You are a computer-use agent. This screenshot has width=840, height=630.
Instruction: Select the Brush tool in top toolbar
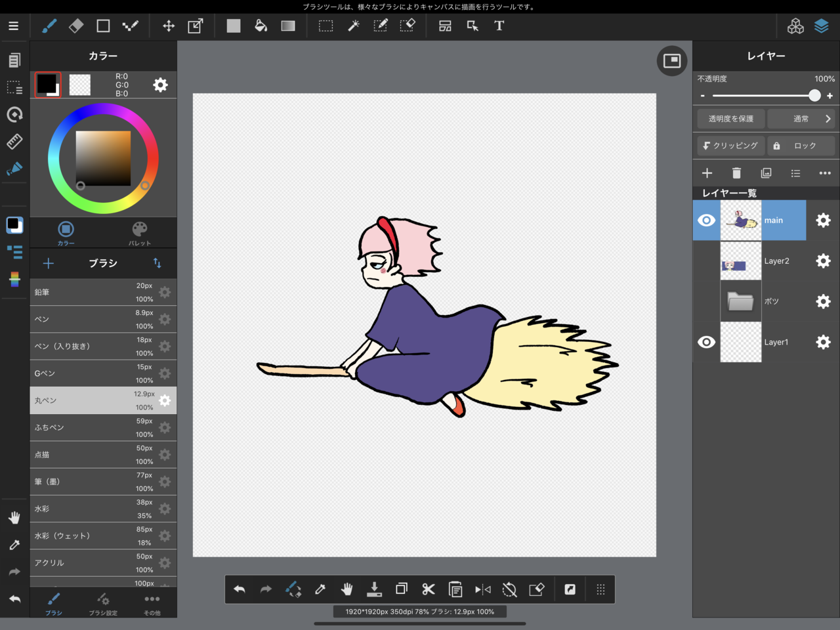click(x=49, y=26)
